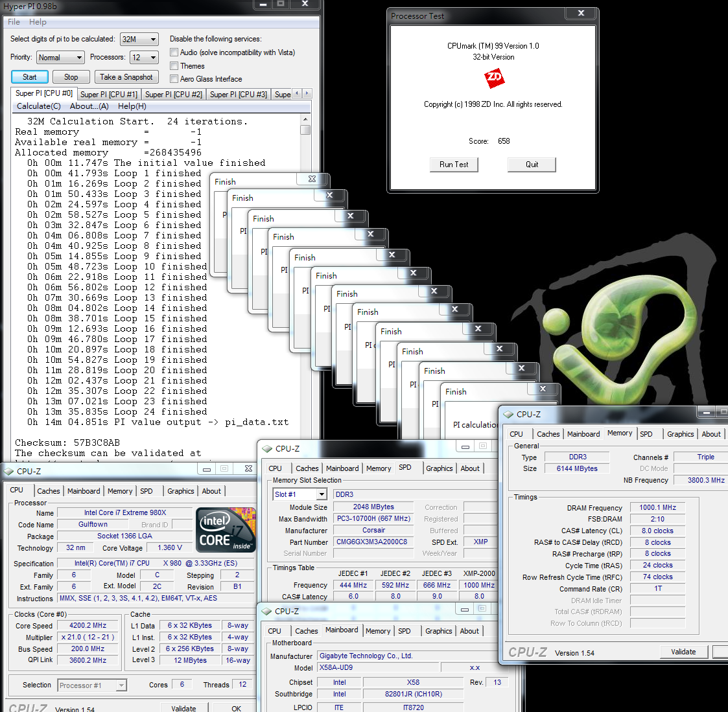728x712 pixels.
Task: Open the File menu in Hyper PI
Action: tap(14, 22)
